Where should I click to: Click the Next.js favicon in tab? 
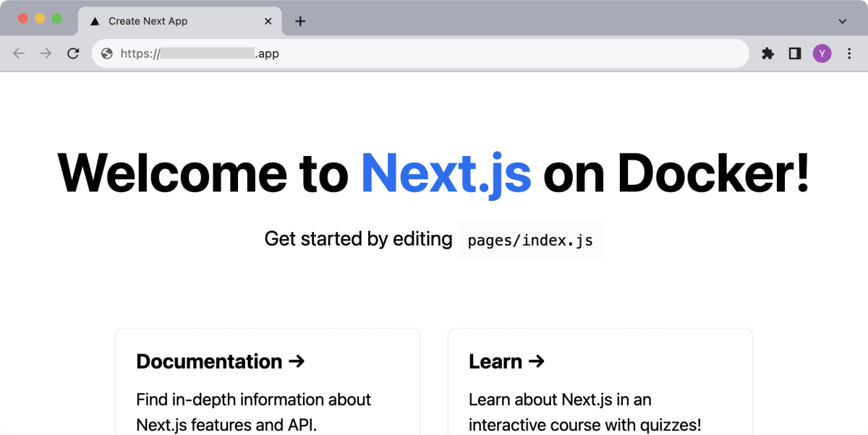point(95,21)
